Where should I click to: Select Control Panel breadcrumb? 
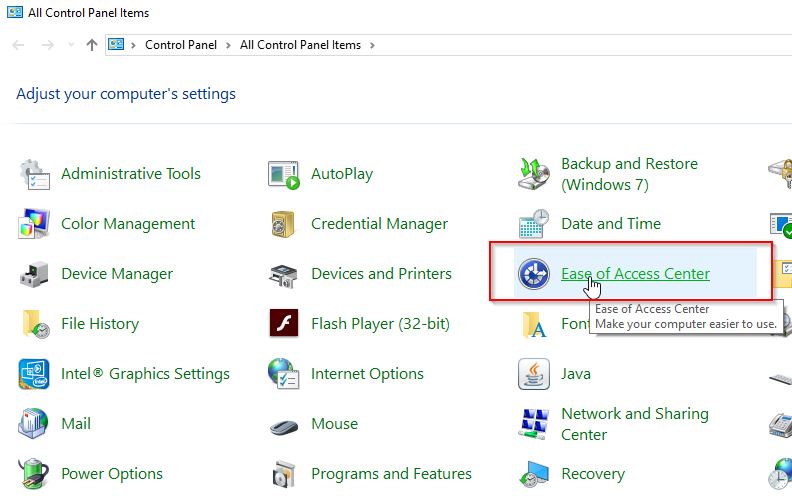tap(181, 45)
